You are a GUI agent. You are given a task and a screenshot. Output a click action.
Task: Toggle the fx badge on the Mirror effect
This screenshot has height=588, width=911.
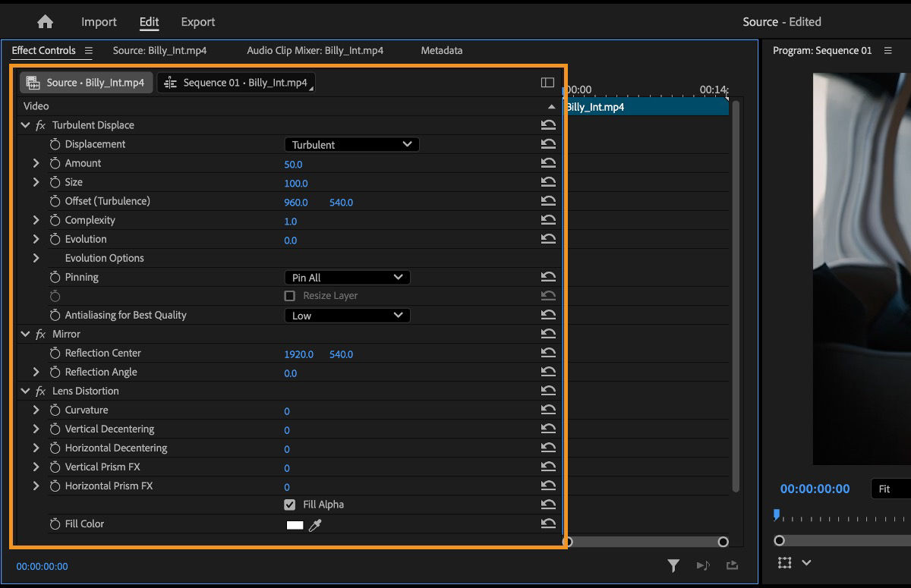point(39,334)
